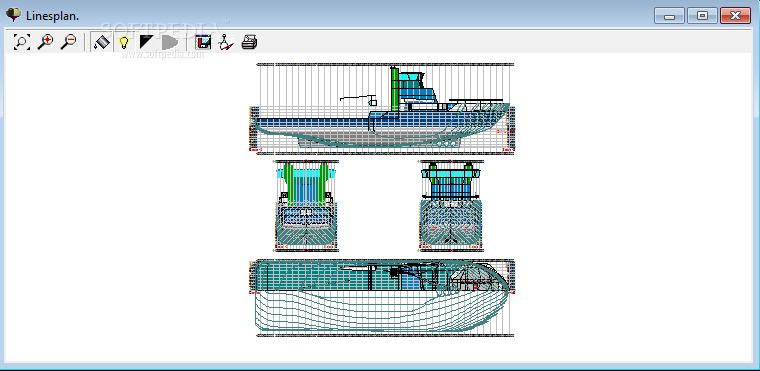The width and height of the screenshot is (760, 371).
Task: Toggle the light bulb option
Action: [124, 42]
